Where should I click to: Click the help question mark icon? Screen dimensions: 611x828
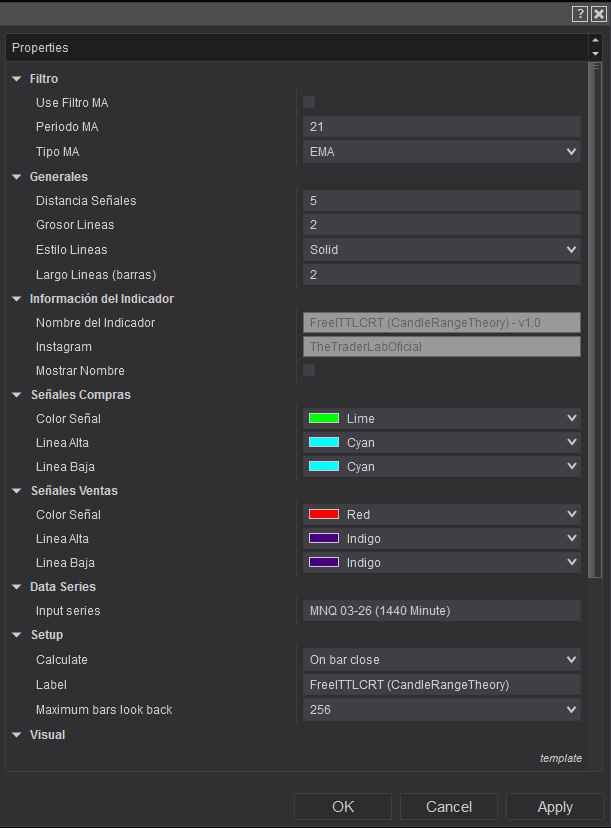coord(579,13)
